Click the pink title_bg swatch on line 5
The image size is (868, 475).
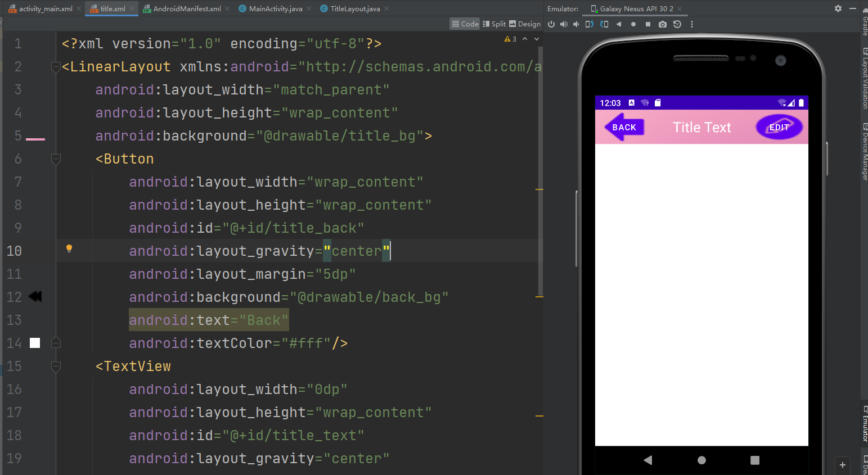tap(35, 139)
